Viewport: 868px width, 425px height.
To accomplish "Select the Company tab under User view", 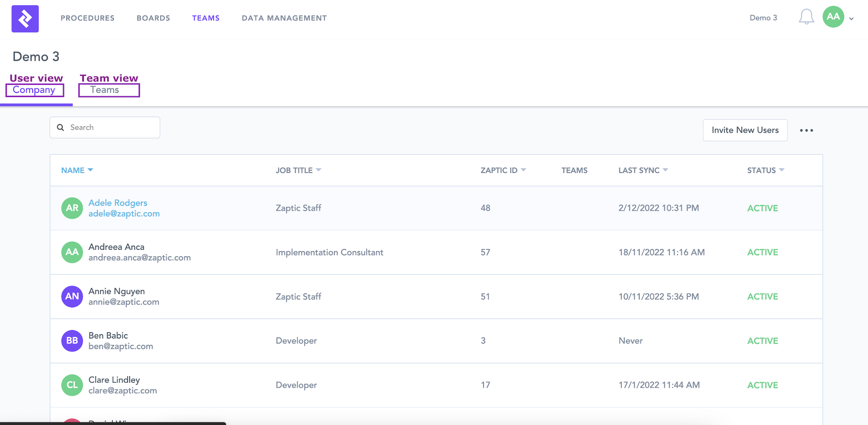I will [x=35, y=89].
